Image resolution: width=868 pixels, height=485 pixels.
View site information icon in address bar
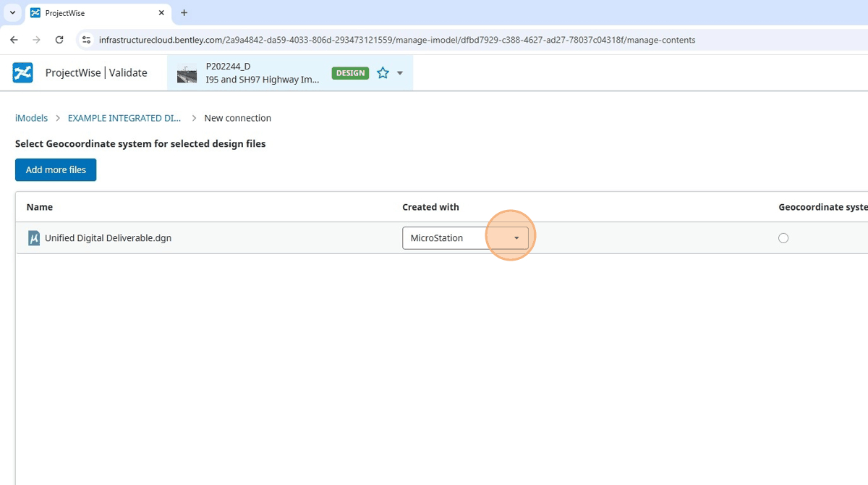click(x=86, y=40)
